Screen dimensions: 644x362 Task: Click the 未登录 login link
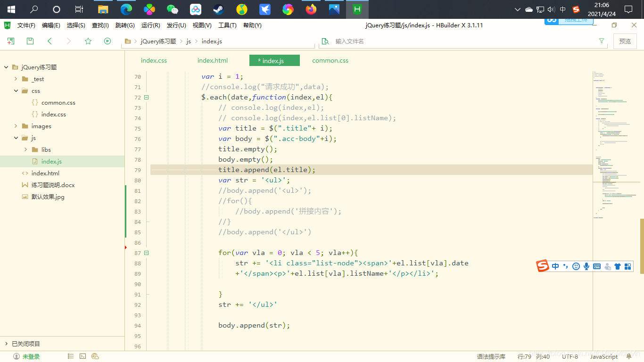[31, 357]
